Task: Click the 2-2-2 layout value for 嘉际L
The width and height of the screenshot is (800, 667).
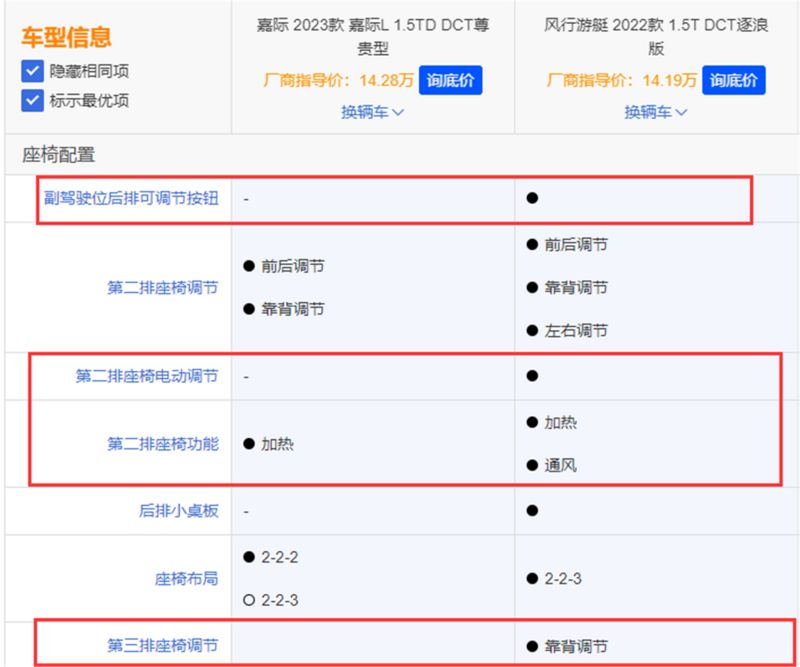Action: (x=280, y=557)
